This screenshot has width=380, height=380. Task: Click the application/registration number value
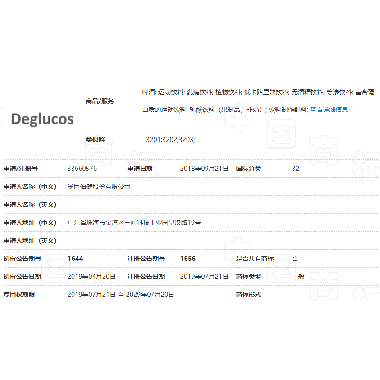pyautogui.click(x=82, y=169)
